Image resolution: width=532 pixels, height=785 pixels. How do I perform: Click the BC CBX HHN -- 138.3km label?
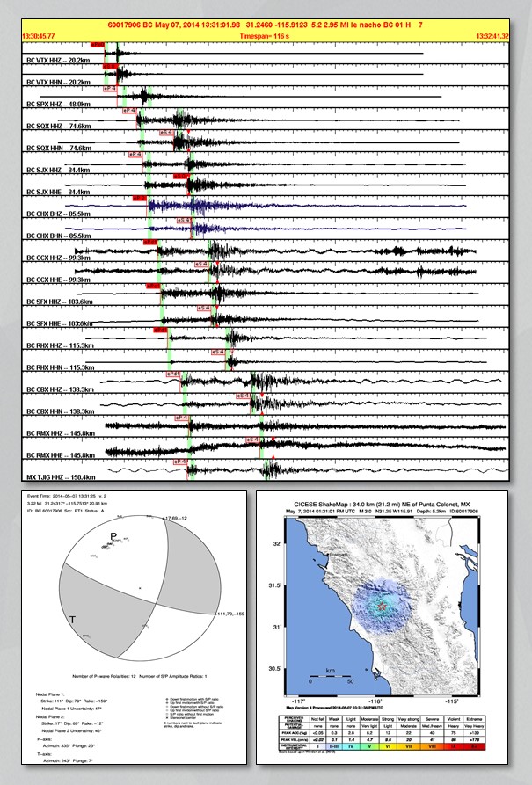point(60,411)
